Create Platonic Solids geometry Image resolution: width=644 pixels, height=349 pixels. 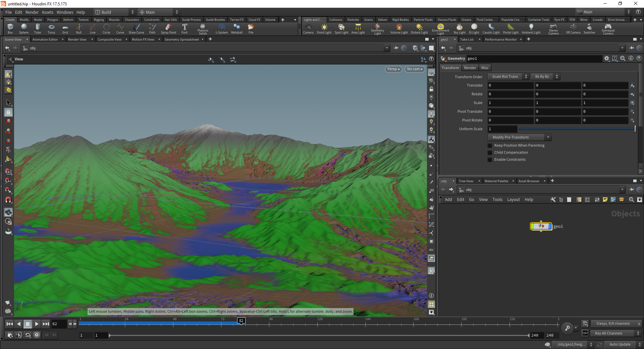coord(203,29)
